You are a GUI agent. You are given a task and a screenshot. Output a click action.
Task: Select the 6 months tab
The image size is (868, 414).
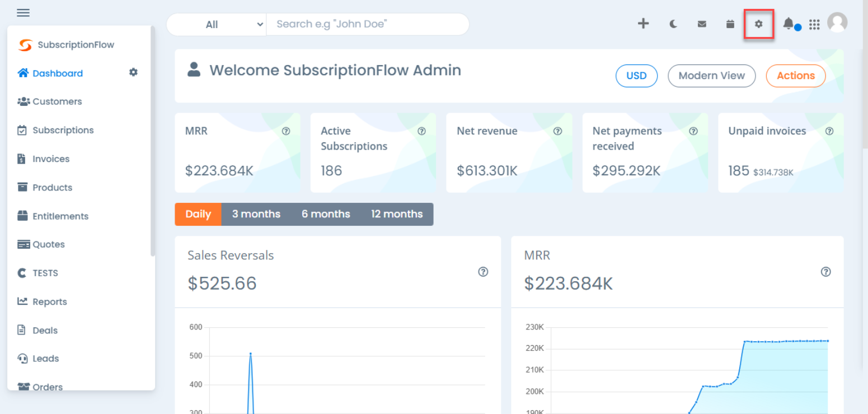point(326,214)
